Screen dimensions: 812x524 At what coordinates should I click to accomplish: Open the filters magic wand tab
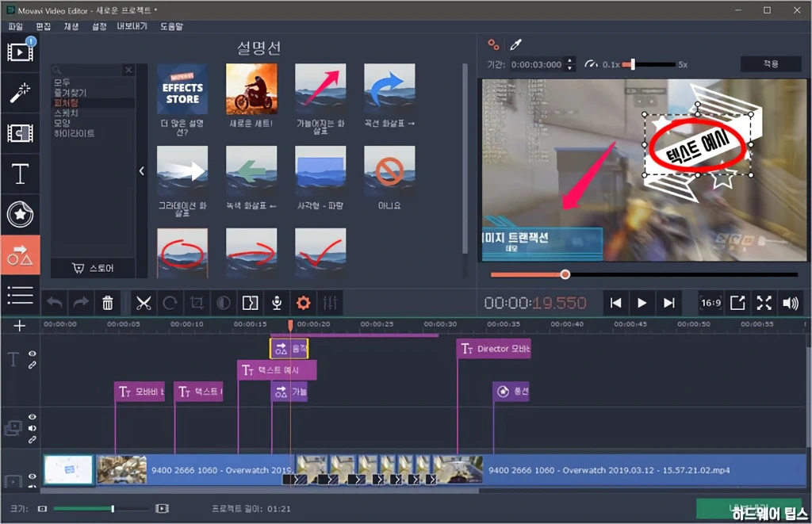click(x=20, y=92)
